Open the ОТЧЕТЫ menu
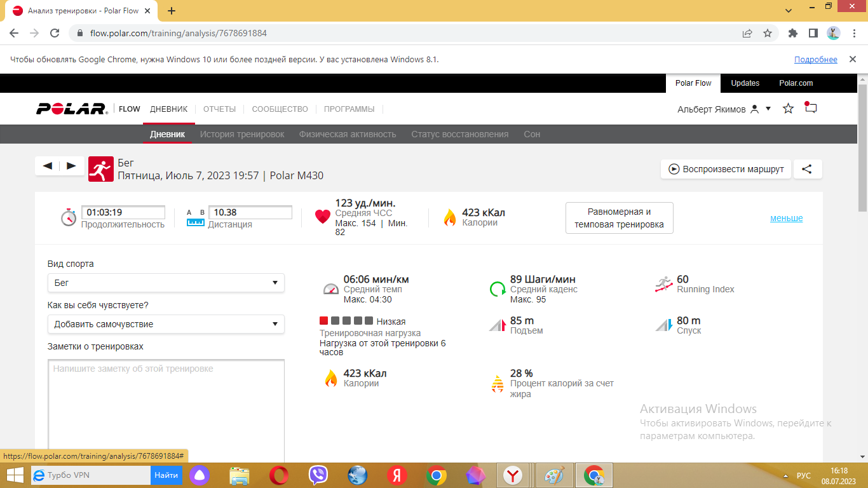The image size is (868, 488). 219,109
